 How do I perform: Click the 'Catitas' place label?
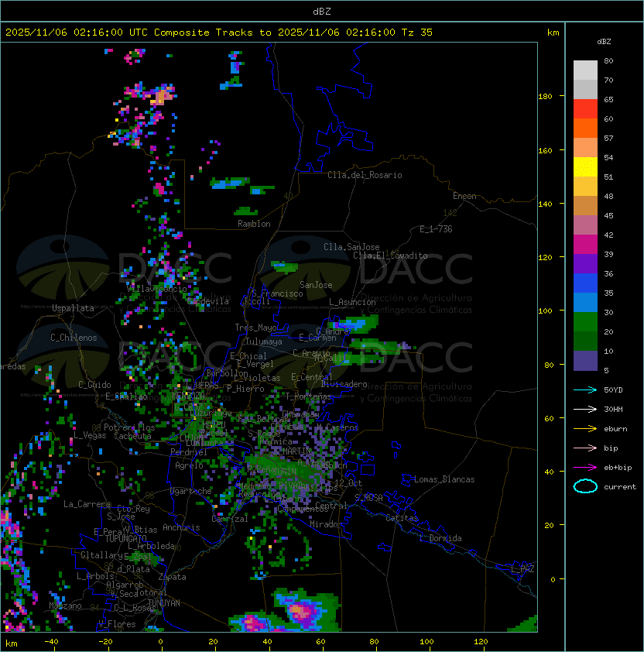pyautogui.click(x=402, y=518)
